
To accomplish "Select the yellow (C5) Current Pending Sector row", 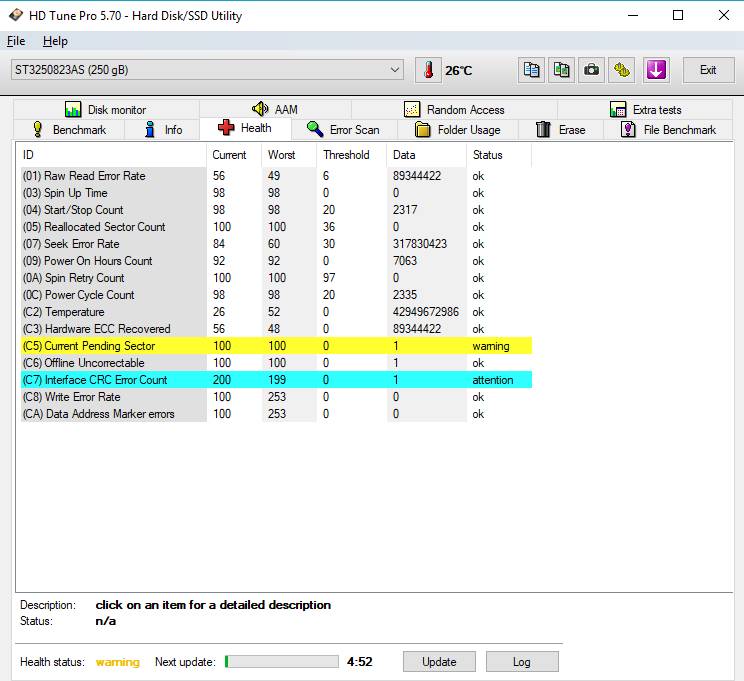I will [276, 346].
